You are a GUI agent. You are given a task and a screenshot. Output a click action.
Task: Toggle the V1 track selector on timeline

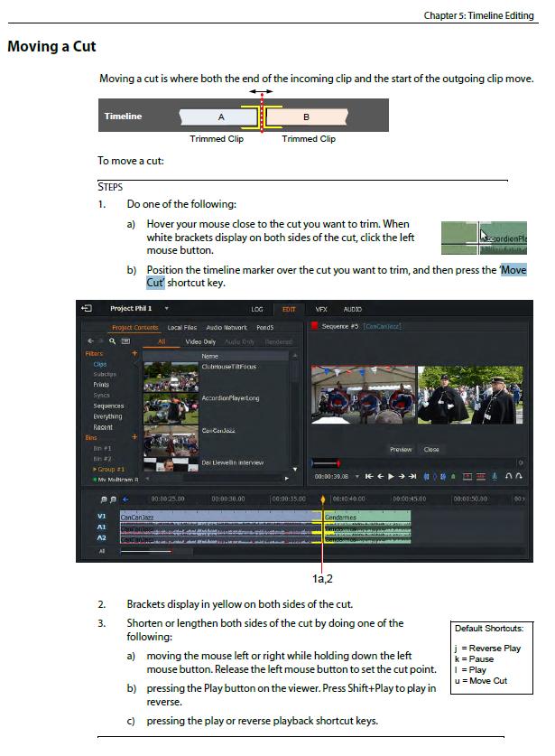click(102, 517)
